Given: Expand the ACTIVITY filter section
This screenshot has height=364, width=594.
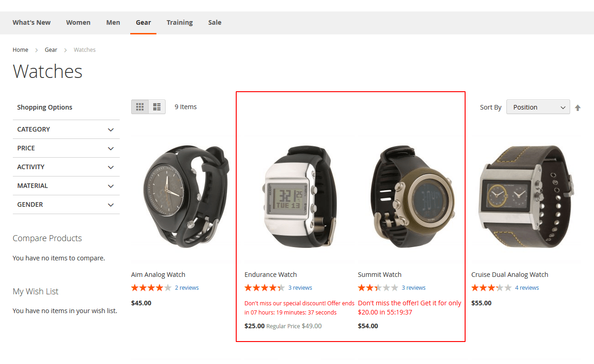Looking at the screenshot, I should (x=66, y=167).
